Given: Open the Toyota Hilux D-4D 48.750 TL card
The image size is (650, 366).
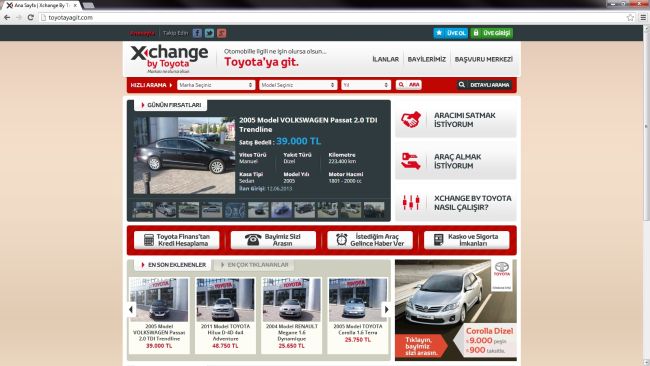Looking at the screenshot, I should click(x=226, y=315).
